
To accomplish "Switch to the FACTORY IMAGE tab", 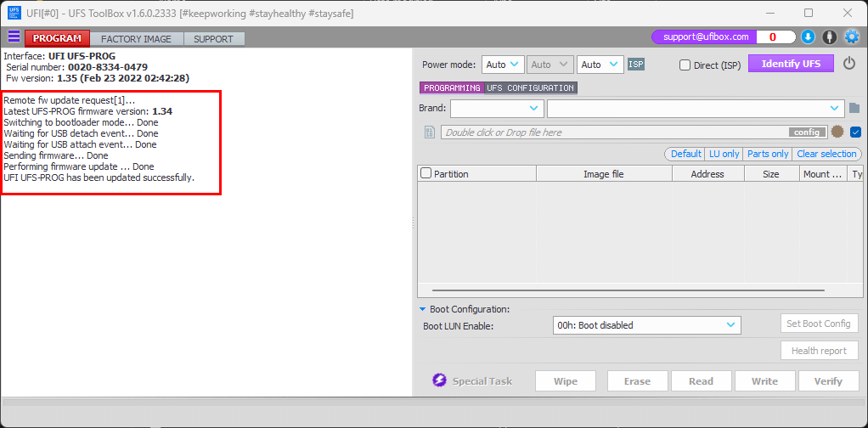I will [136, 39].
